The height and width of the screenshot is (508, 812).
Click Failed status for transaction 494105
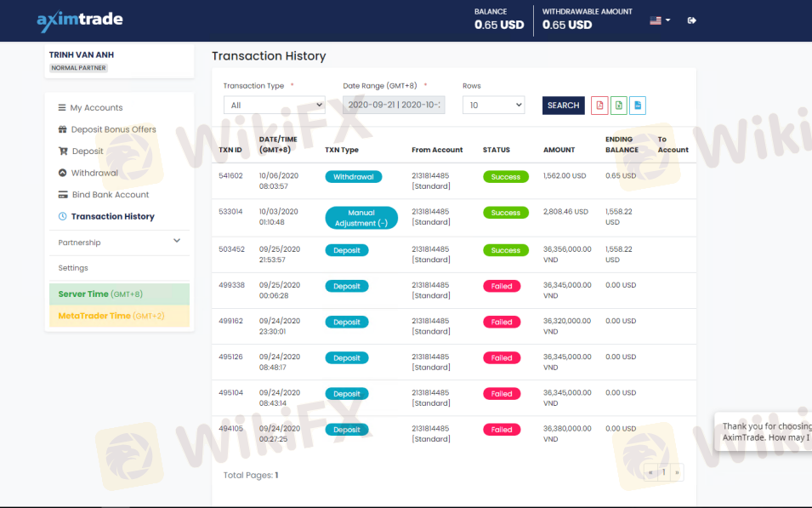point(502,430)
